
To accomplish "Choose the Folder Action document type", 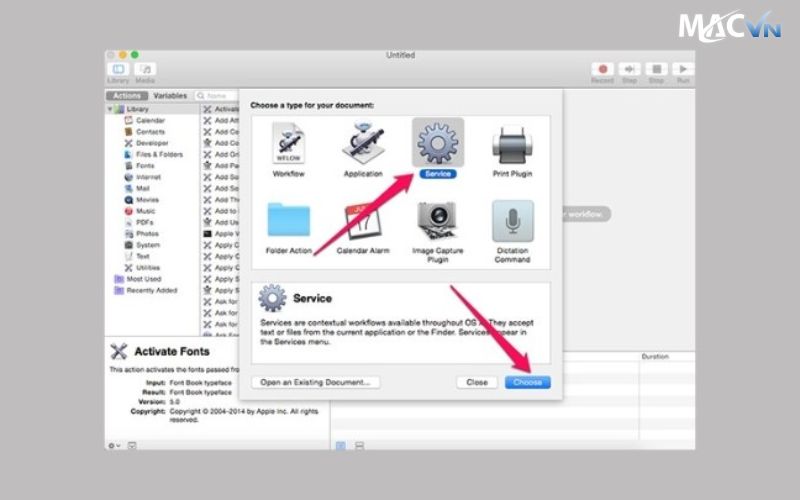I will pos(288,228).
